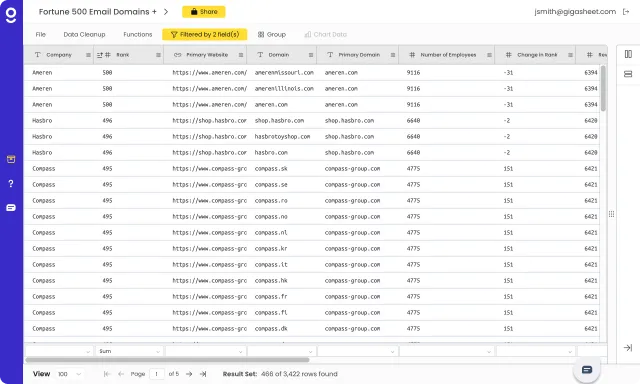
Task: Open the Rank column menu icon
Action: coord(158,55)
